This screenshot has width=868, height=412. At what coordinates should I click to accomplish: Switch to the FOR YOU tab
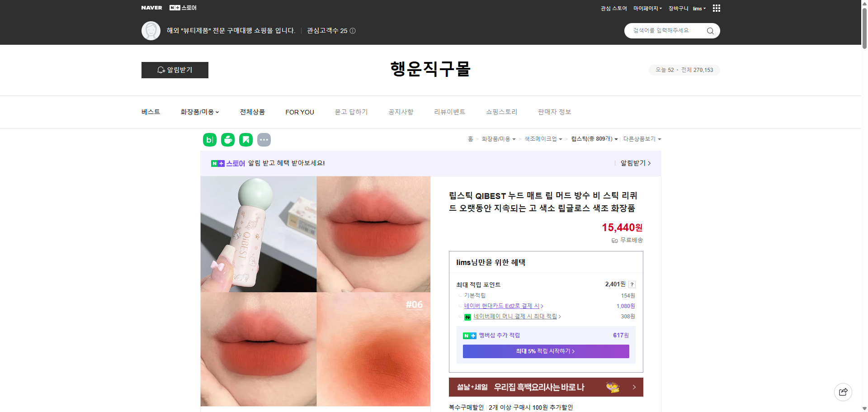[x=300, y=112]
